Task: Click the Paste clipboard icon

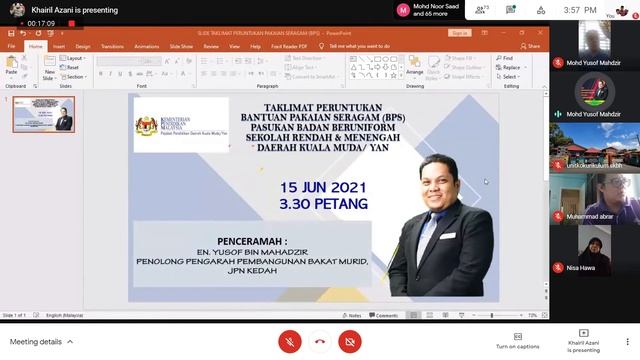Action: pyautogui.click(x=11, y=62)
